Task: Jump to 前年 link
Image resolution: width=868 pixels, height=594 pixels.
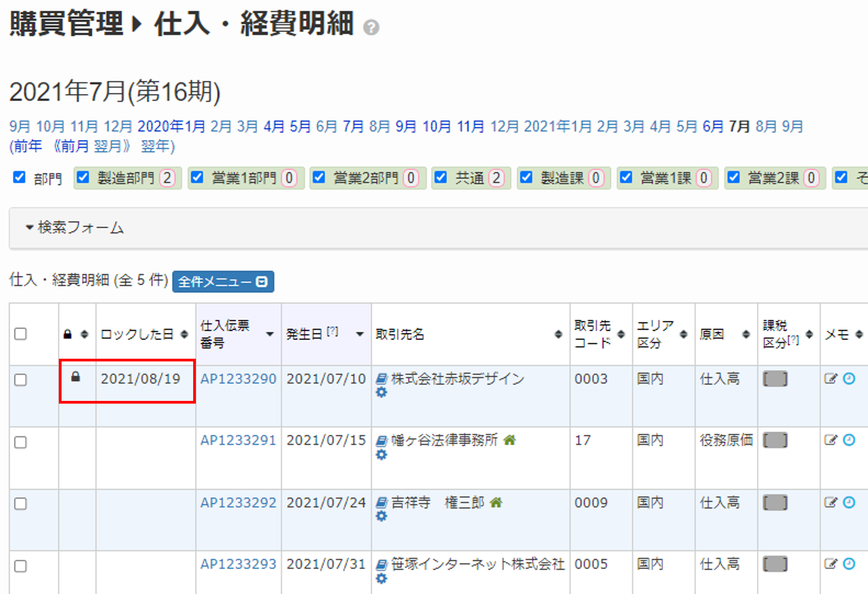Action: pos(27,146)
